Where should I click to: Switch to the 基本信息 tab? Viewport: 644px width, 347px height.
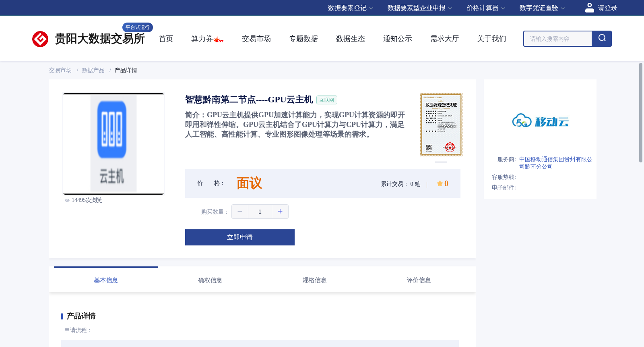(106, 280)
